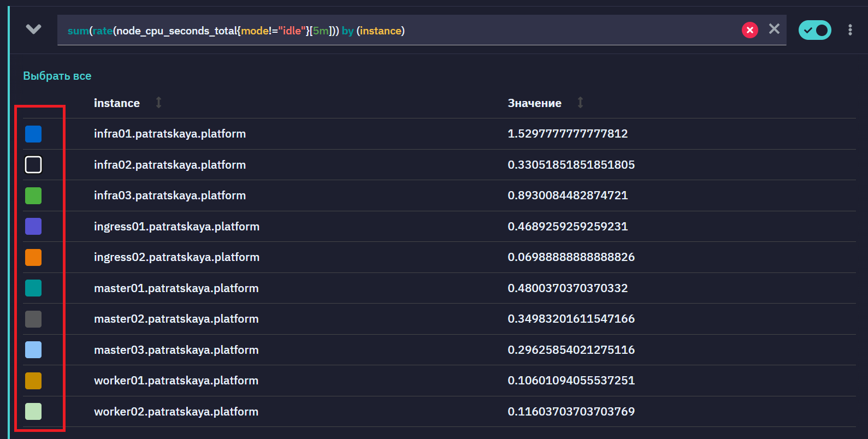Screen dimensions: 868x439
Task: Select master03.patratskaya.platform instance name
Action: [176, 350]
